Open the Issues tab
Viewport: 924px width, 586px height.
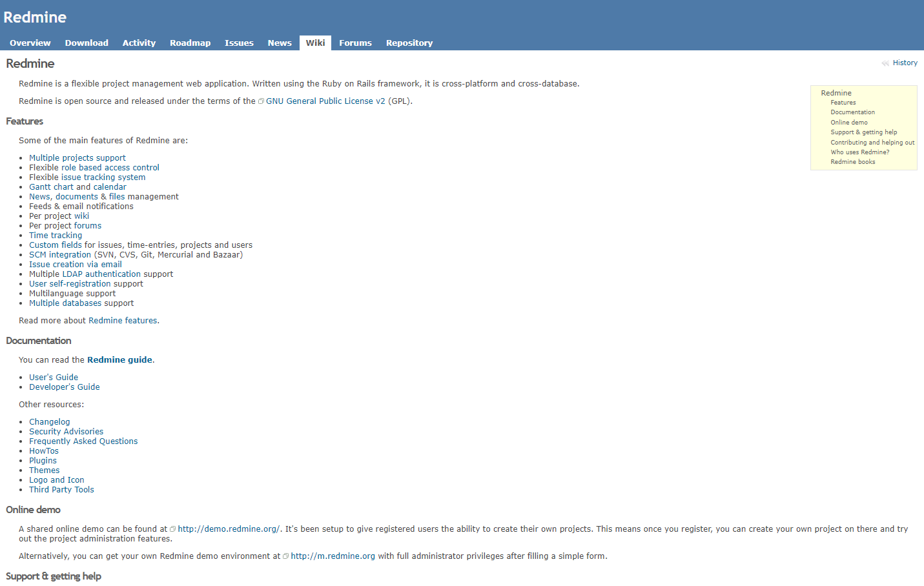coord(239,43)
